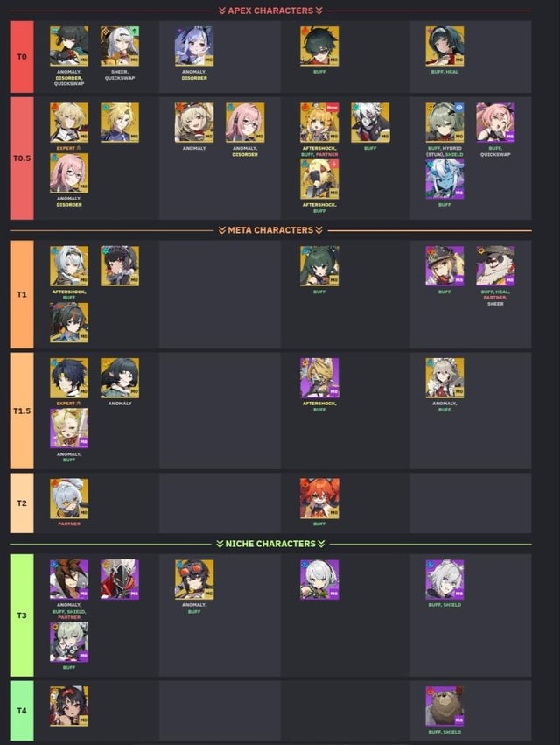Image resolution: width=560 pixels, height=745 pixels.
Task: Select the T2 character tagged Partner
Action: tap(69, 498)
